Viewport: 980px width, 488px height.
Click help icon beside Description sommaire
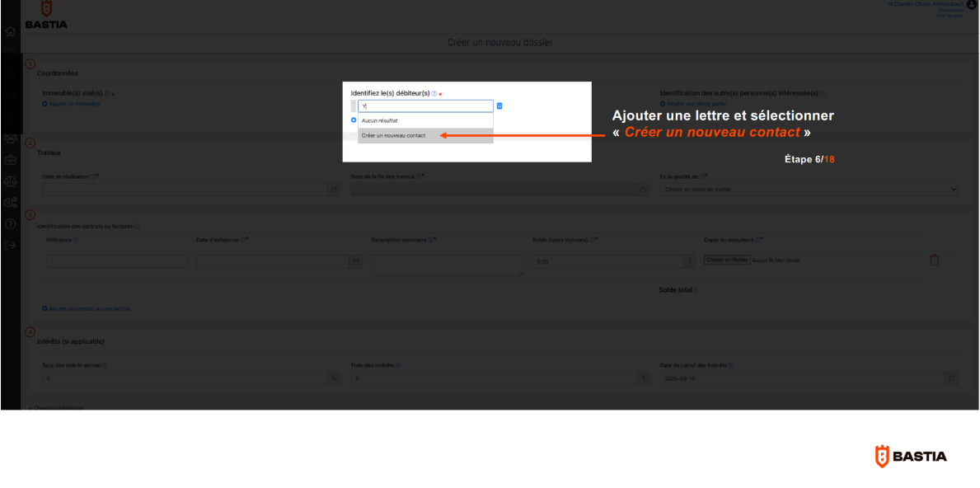430,239
